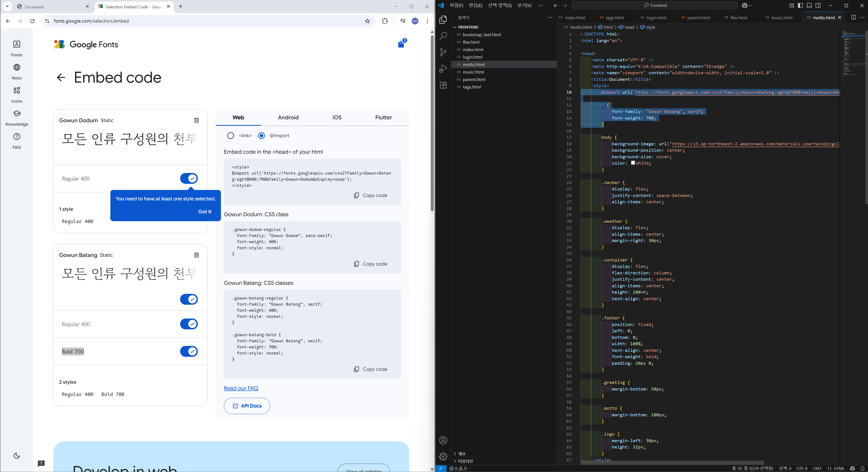
Task: Go back using the arrow beside Embed code
Action: point(61,77)
